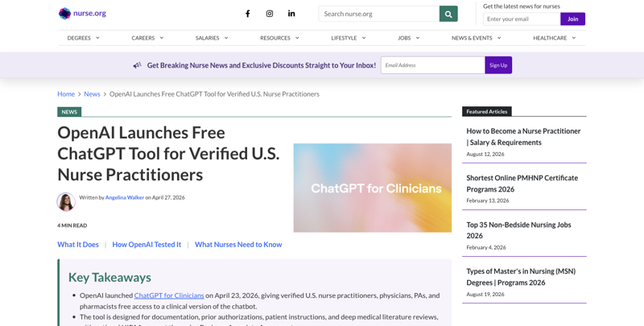Click Angelina Walker's author avatar
The width and height of the screenshot is (644, 326).
(x=66, y=201)
